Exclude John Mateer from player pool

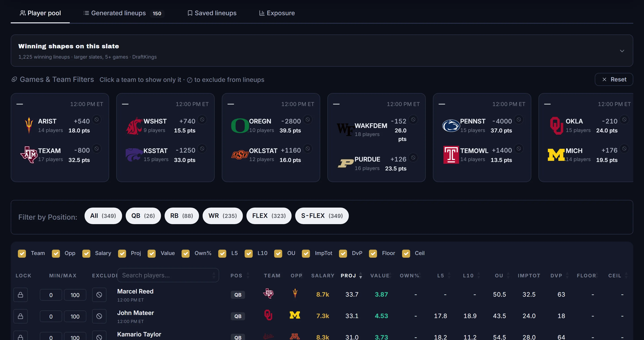99,317
